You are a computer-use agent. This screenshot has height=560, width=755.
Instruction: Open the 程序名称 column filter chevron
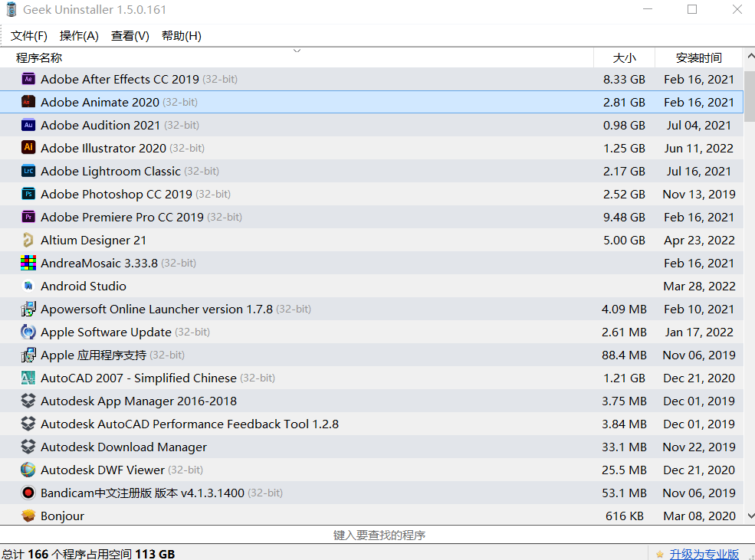(x=297, y=50)
